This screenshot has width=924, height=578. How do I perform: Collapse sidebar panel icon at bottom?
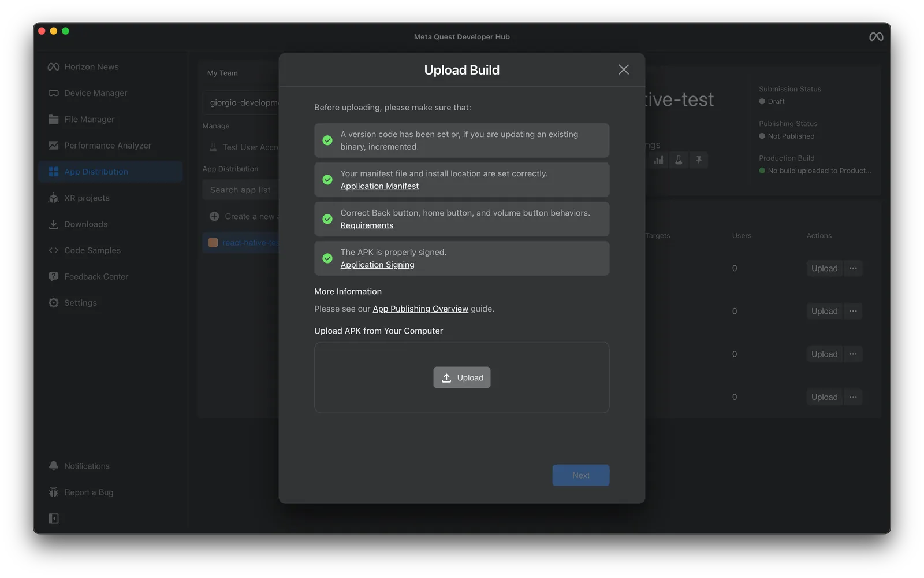pyautogui.click(x=54, y=518)
